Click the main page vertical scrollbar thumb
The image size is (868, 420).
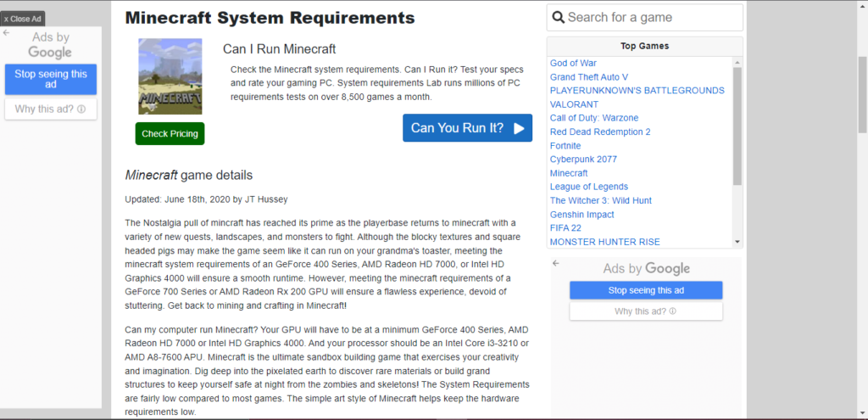pos(862,94)
